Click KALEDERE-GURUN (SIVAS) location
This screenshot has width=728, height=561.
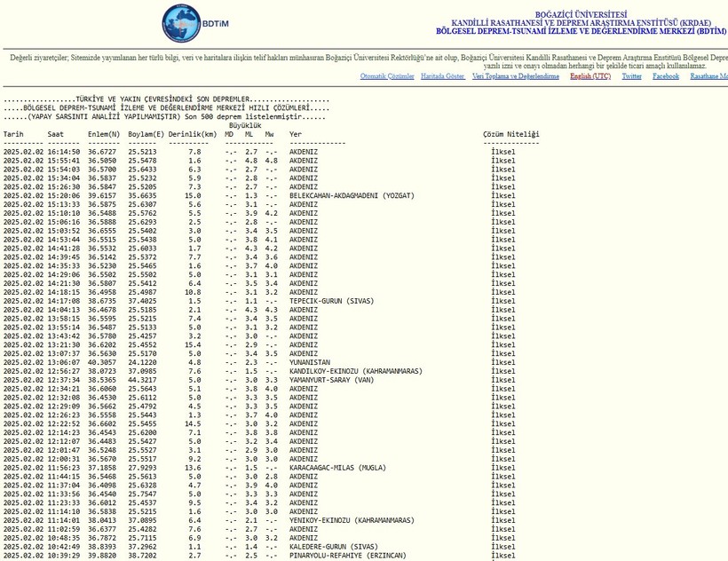click(x=333, y=547)
